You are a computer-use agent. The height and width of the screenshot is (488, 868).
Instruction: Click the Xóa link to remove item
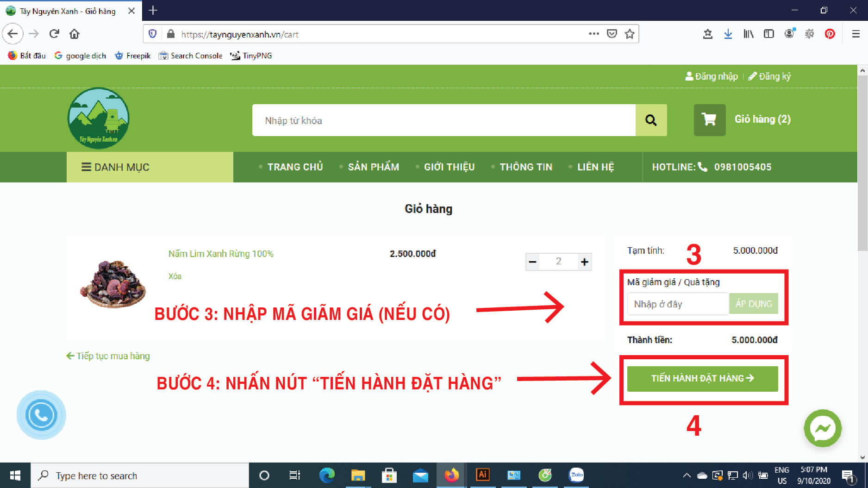[175, 276]
